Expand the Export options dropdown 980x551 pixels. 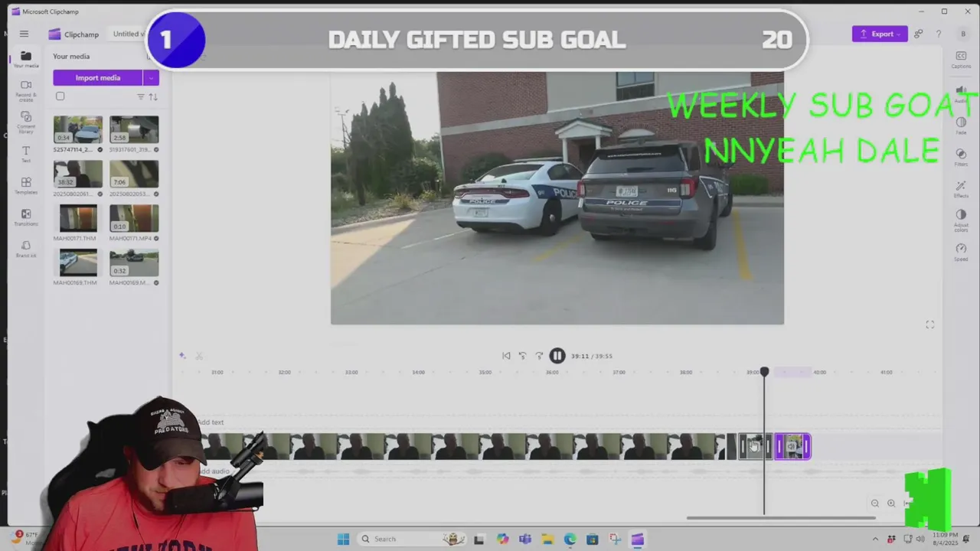[x=899, y=34]
